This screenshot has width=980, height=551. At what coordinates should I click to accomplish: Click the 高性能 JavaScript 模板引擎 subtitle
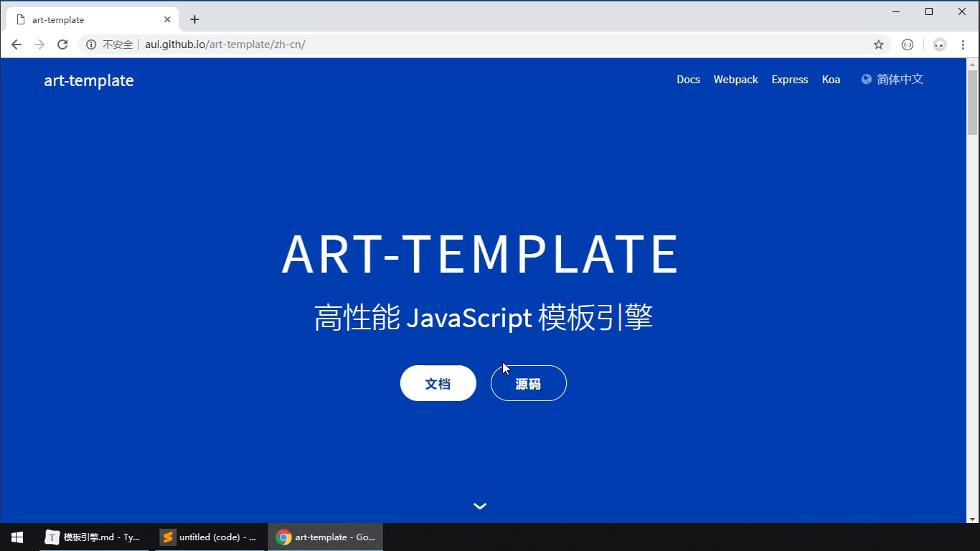pos(484,317)
